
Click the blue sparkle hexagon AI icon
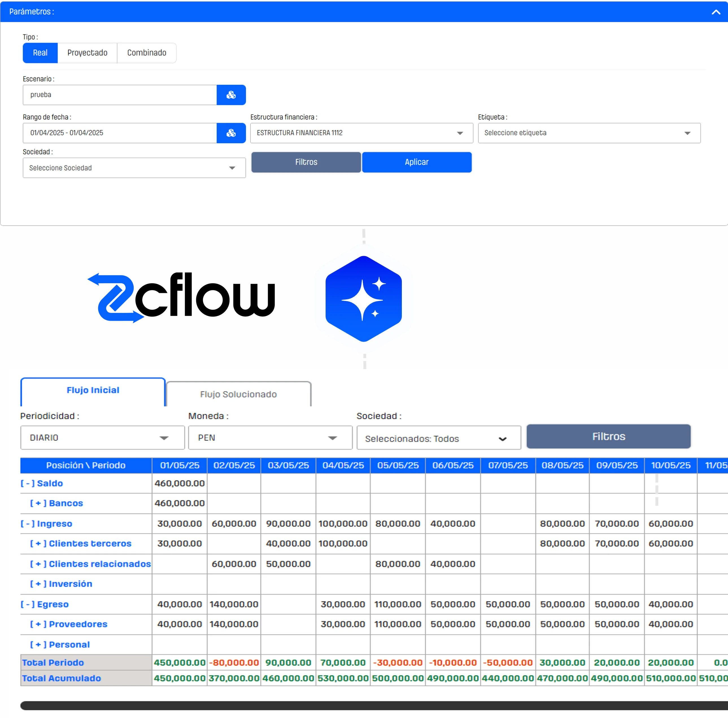[364, 298]
